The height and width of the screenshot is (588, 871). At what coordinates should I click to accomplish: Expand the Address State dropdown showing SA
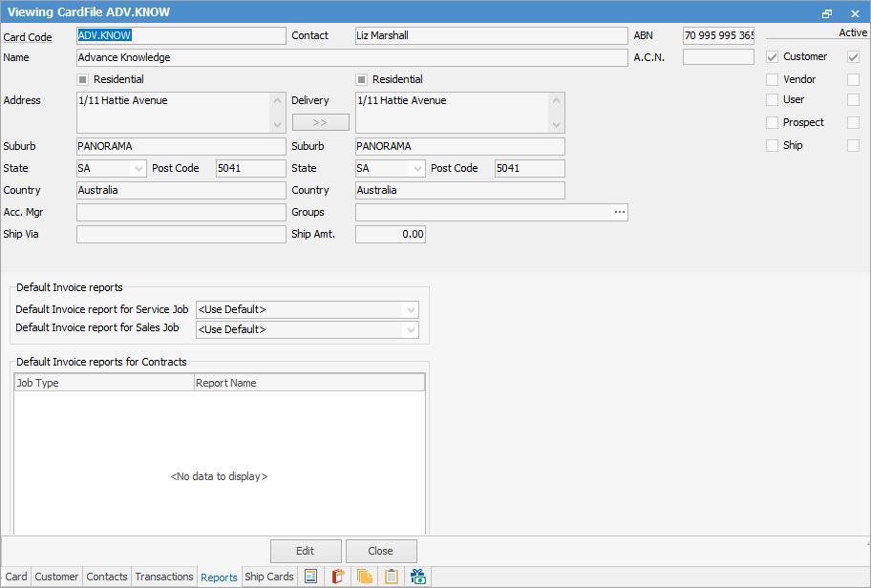click(138, 168)
